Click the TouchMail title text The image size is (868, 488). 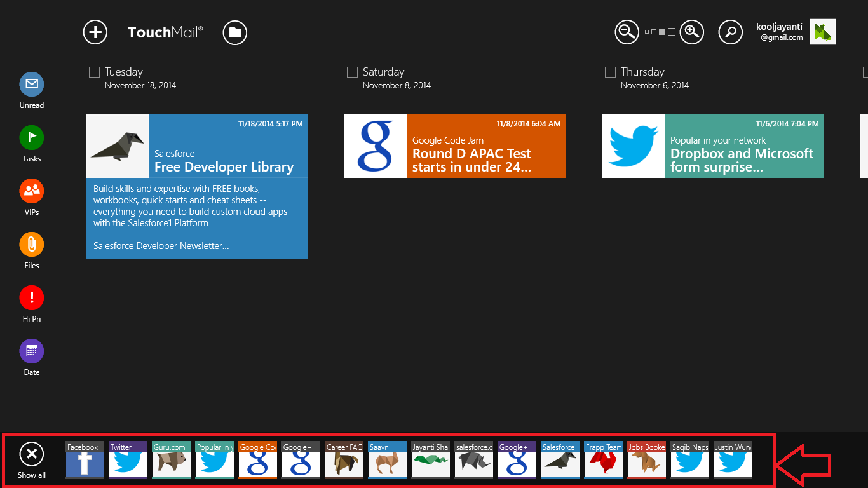(165, 32)
